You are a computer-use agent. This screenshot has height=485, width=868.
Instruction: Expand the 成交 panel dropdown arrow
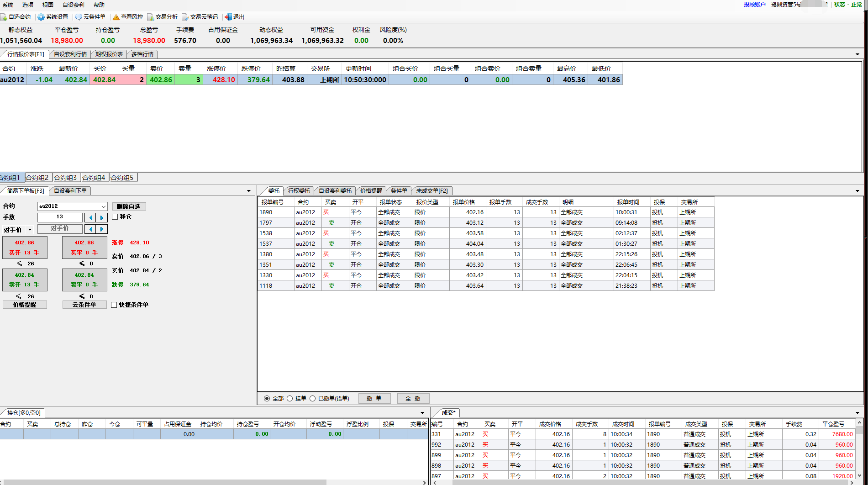point(857,413)
